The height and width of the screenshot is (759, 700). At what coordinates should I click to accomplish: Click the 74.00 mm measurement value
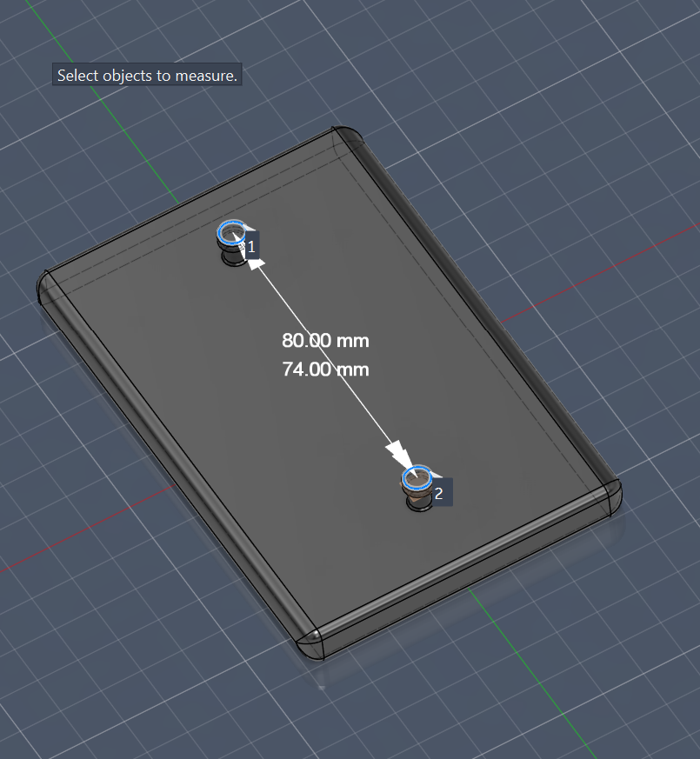325,370
